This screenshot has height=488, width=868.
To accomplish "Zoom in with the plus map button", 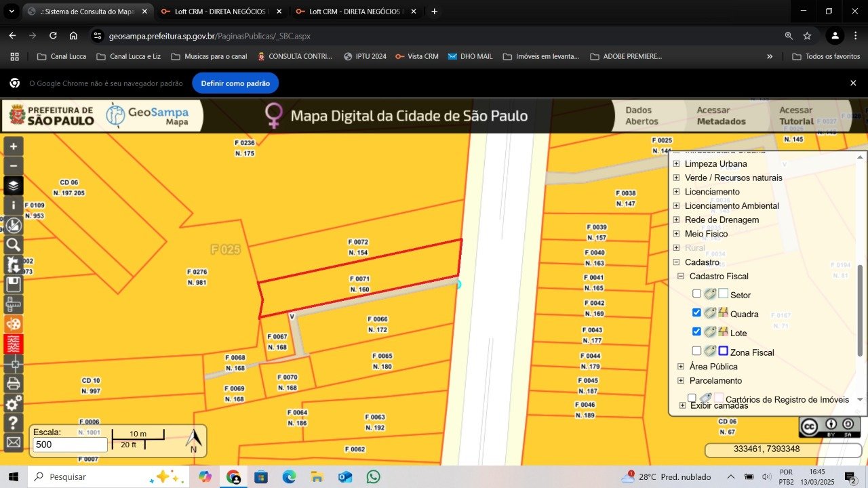I will 14,146.
